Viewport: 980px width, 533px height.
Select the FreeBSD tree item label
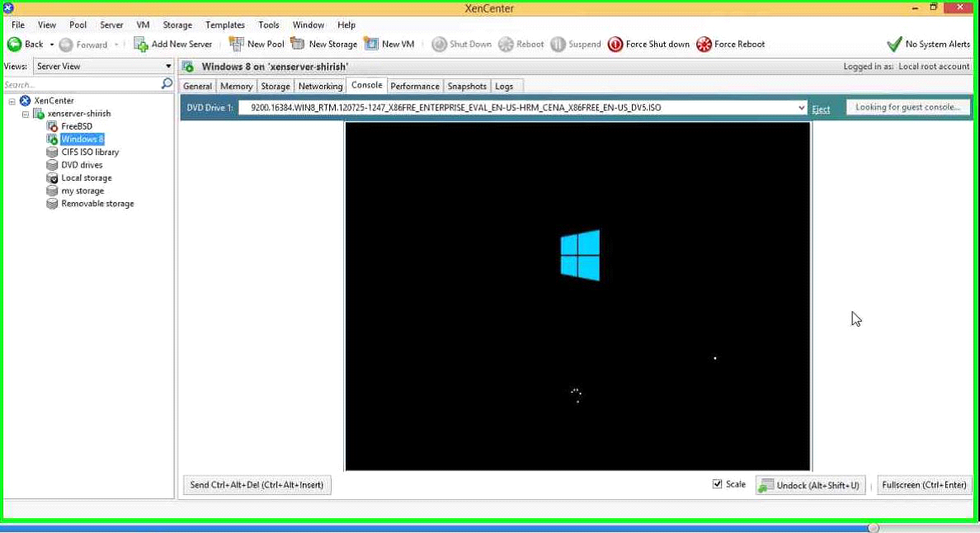coord(77,126)
